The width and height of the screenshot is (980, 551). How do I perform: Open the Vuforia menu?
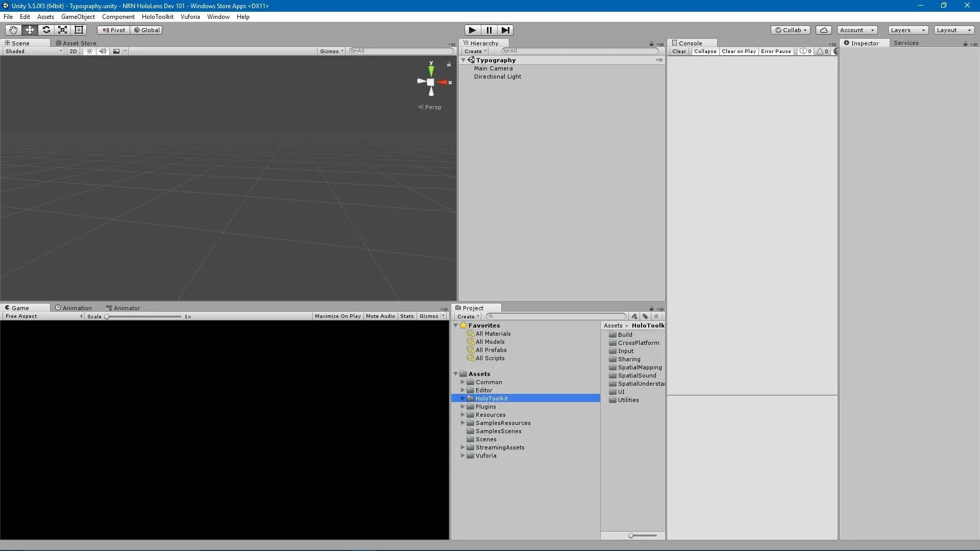[190, 17]
